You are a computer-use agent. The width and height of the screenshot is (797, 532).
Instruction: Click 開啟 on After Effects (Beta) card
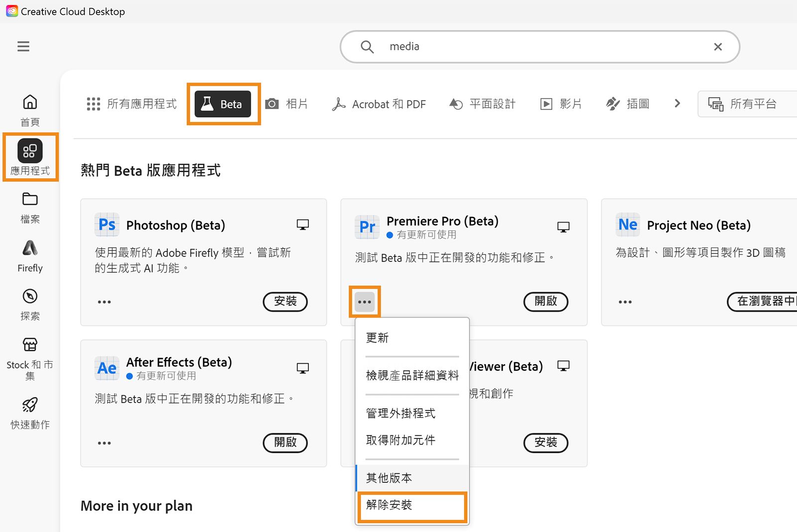pos(285,442)
